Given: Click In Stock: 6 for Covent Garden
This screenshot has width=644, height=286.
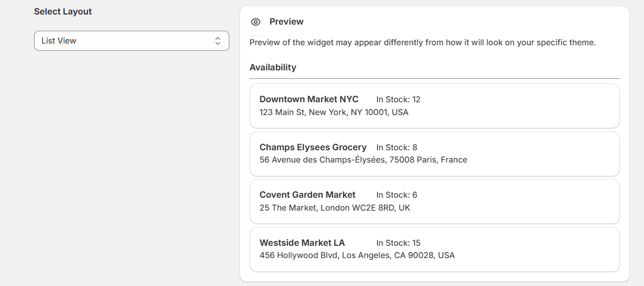Looking at the screenshot, I should pyautogui.click(x=396, y=195).
